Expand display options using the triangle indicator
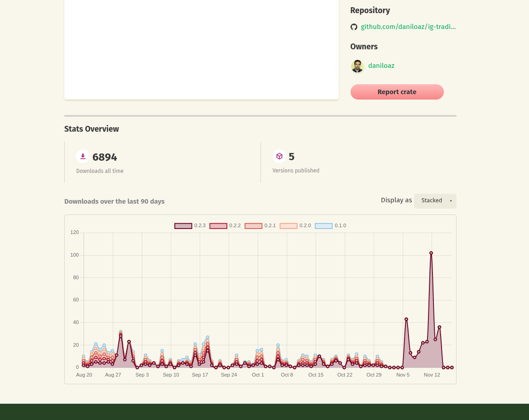 tap(451, 200)
